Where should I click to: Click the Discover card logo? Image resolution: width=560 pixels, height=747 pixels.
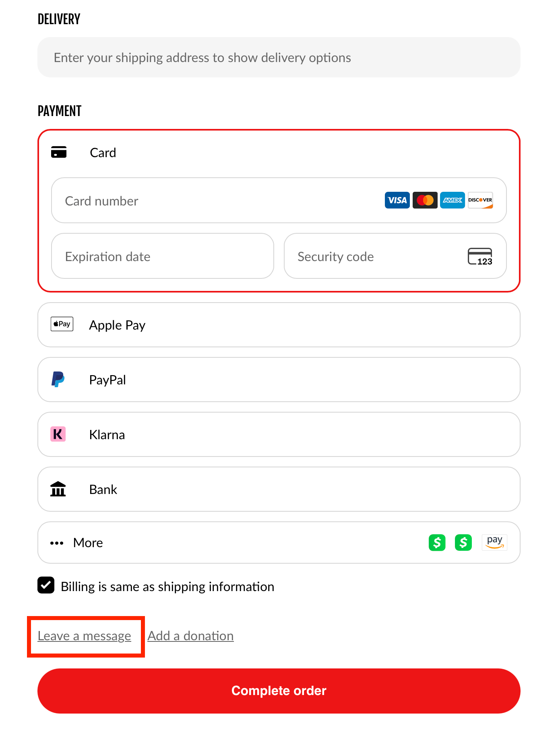[x=480, y=200]
